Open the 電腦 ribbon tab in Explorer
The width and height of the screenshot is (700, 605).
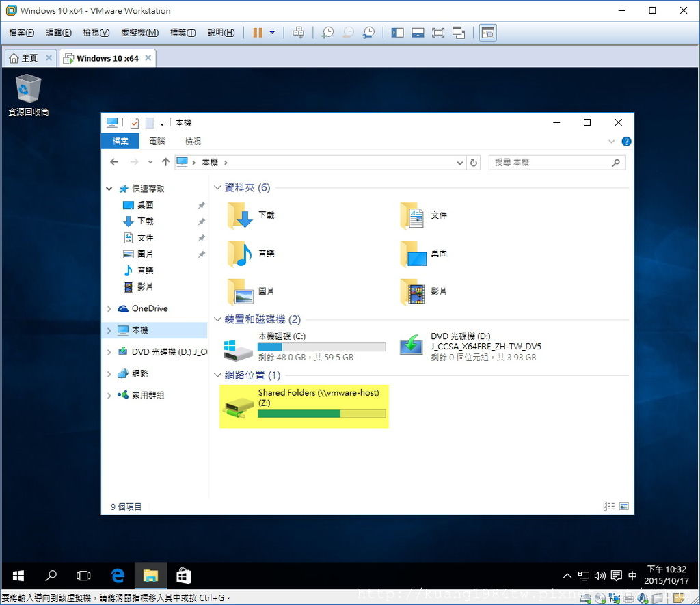[157, 141]
